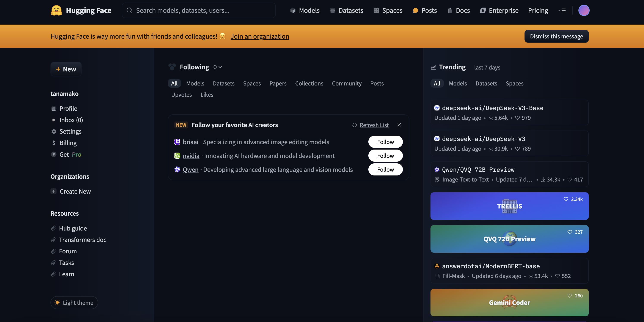Select the Papers tab in Following feed
The width and height of the screenshot is (644, 322).
coord(278,83)
